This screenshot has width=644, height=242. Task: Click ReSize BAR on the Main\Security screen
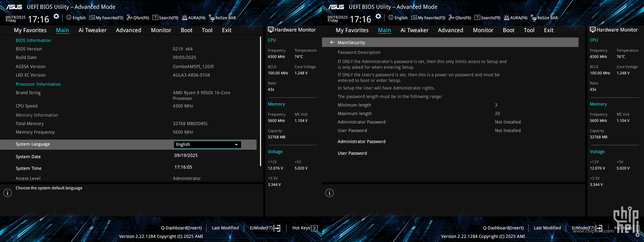(x=544, y=18)
